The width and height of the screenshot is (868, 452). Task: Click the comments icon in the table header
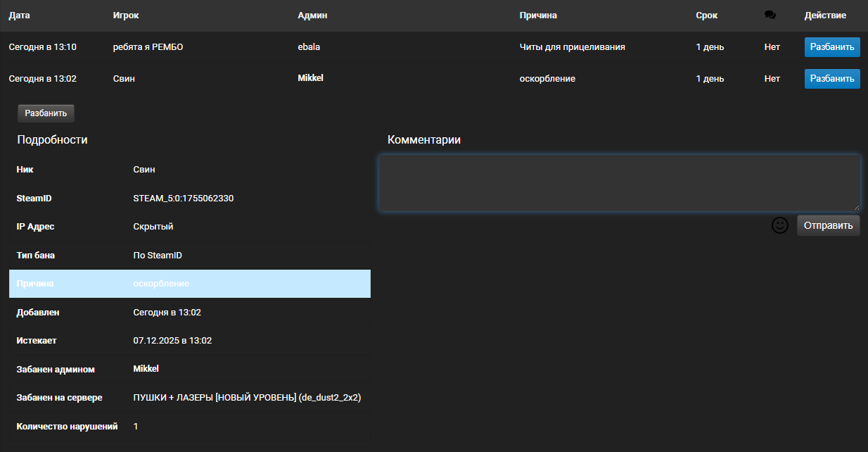[x=770, y=15]
